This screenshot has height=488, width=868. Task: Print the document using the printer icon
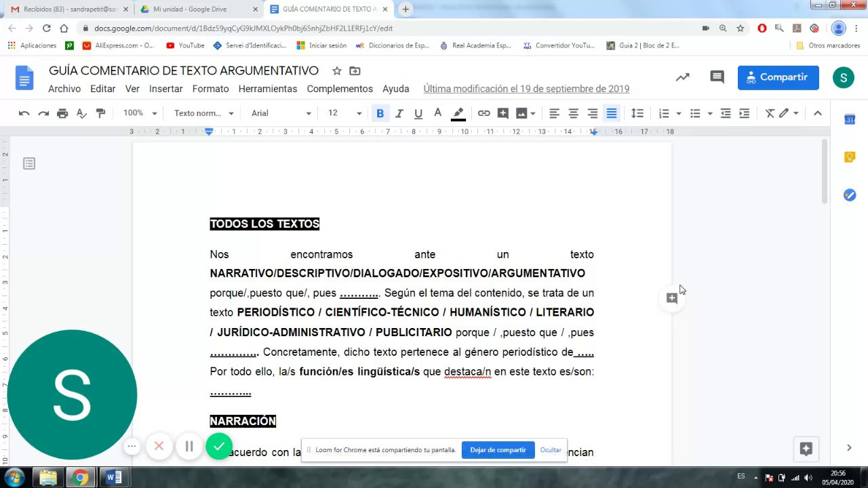coord(62,113)
